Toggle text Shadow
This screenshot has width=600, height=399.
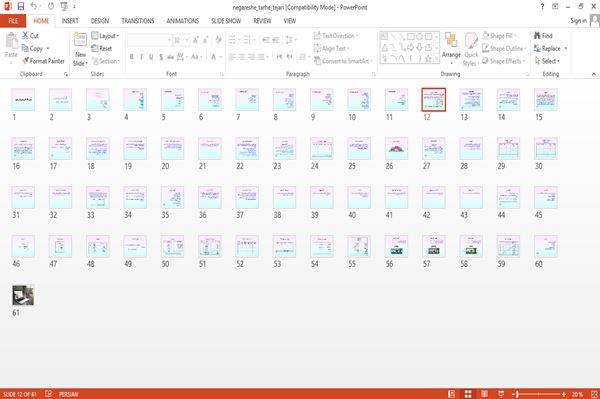[x=161, y=57]
